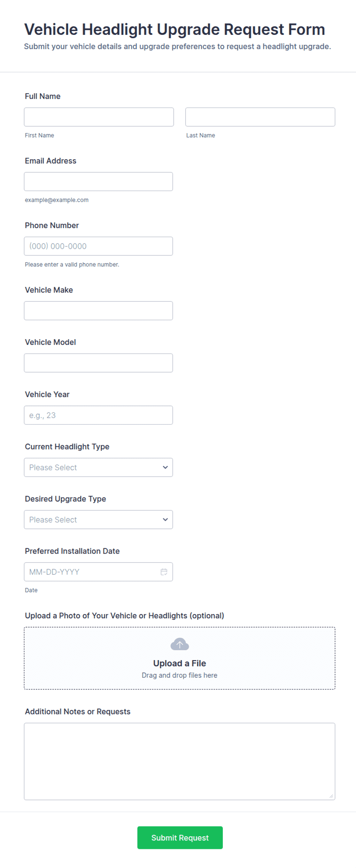Click inside Additional Notes or Requests textarea

pyautogui.click(x=180, y=761)
